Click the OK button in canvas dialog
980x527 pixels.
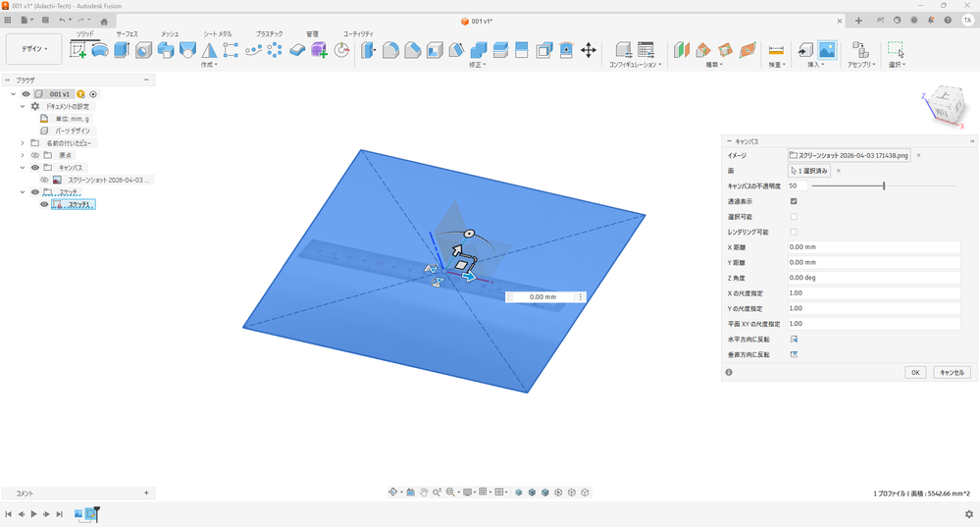coord(915,372)
